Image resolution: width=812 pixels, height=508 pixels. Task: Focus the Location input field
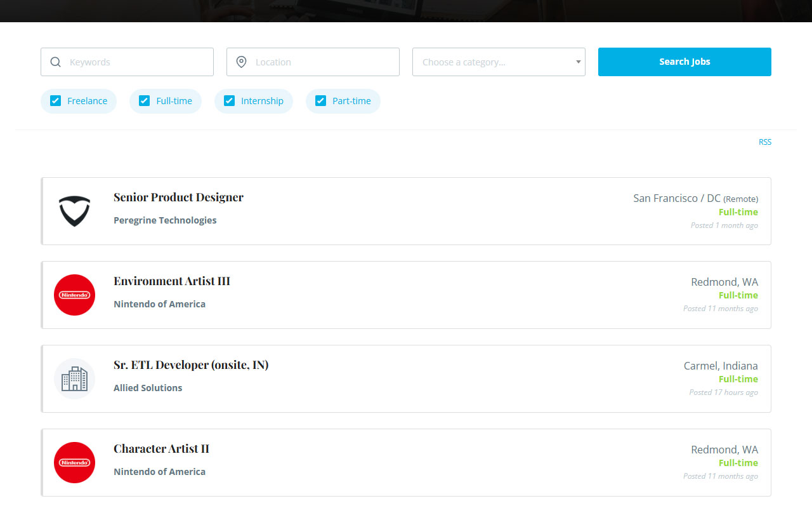coord(313,62)
